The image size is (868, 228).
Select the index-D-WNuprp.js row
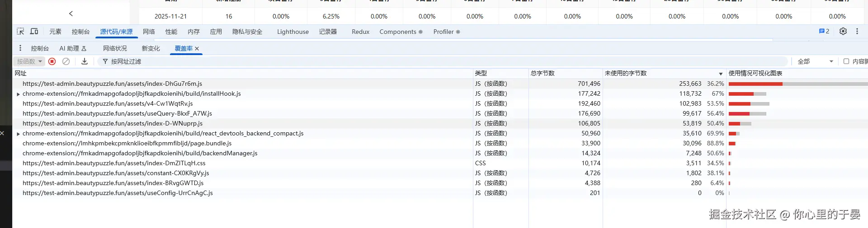(440, 123)
